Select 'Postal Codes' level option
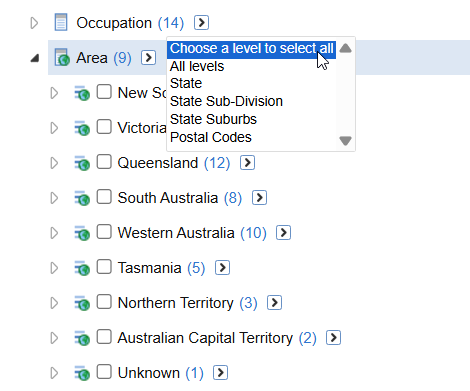This screenshot has height=391, width=470. [211, 137]
